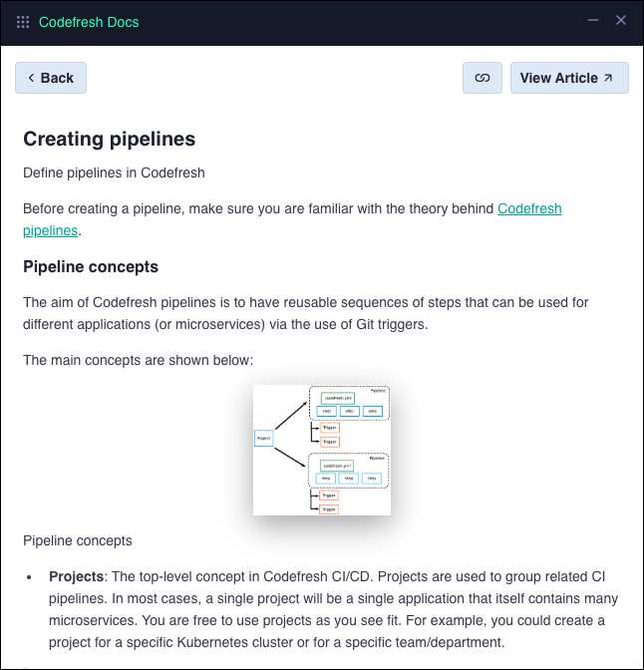Open the View Article button
Image resolution: width=644 pixels, height=670 pixels.
click(568, 78)
